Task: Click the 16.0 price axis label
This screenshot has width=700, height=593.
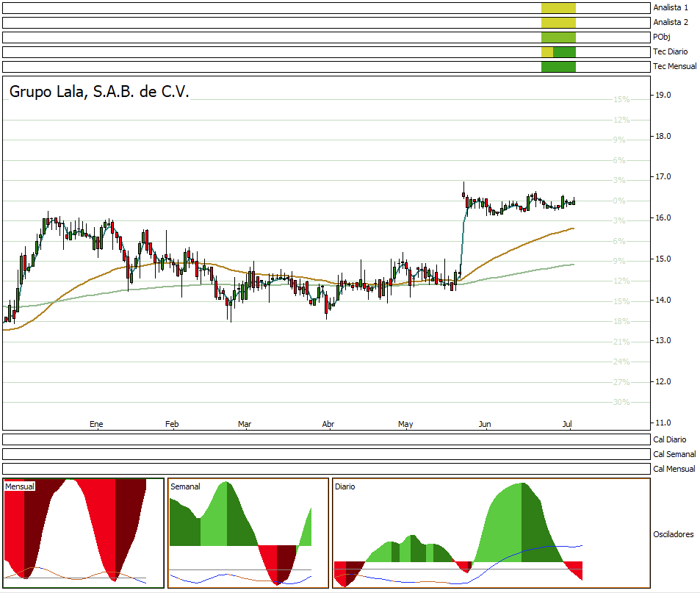Action: [x=663, y=218]
